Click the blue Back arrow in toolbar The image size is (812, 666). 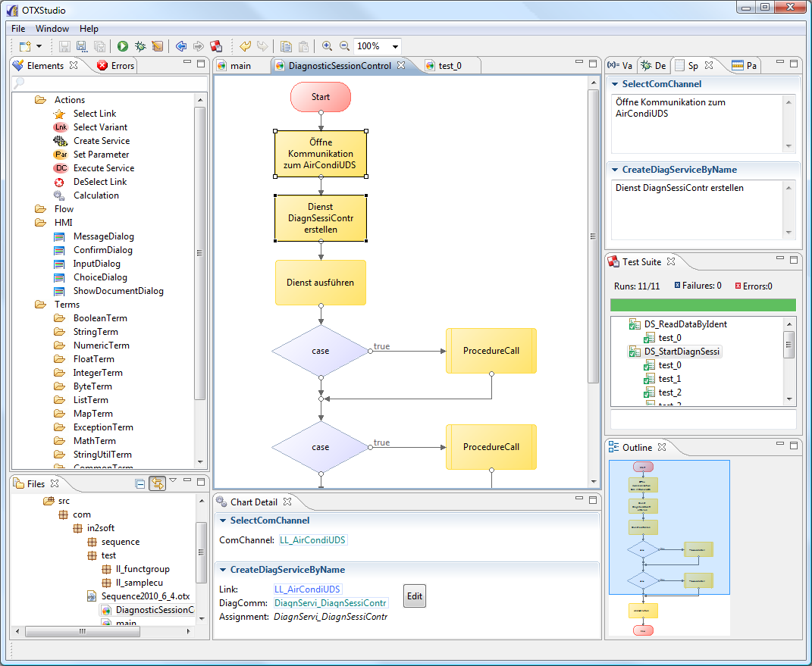coord(180,46)
